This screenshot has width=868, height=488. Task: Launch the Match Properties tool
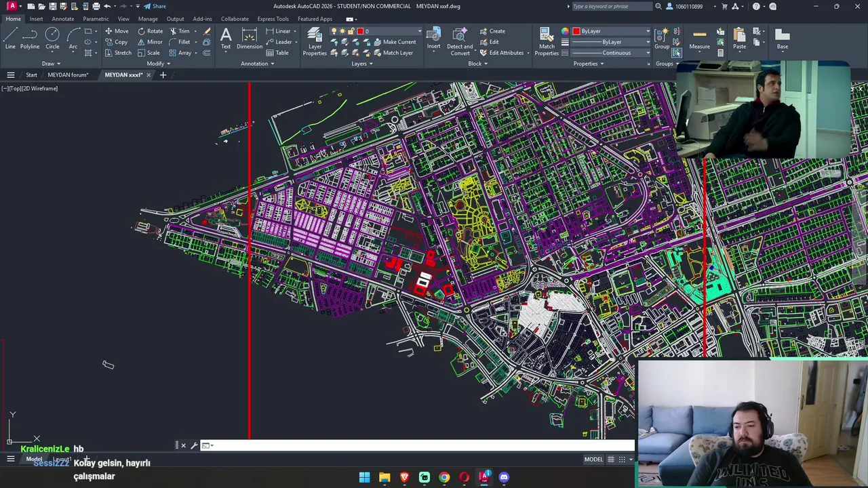pyautogui.click(x=547, y=41)
